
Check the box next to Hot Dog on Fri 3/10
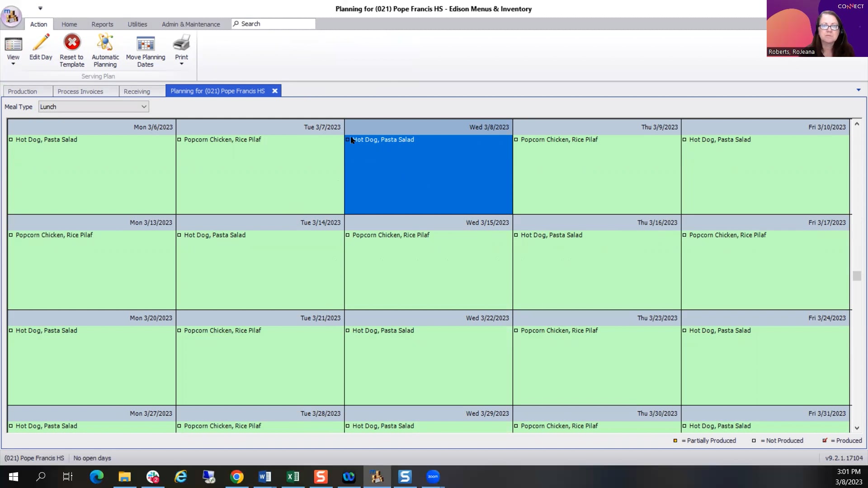click(x=684, y=139)
